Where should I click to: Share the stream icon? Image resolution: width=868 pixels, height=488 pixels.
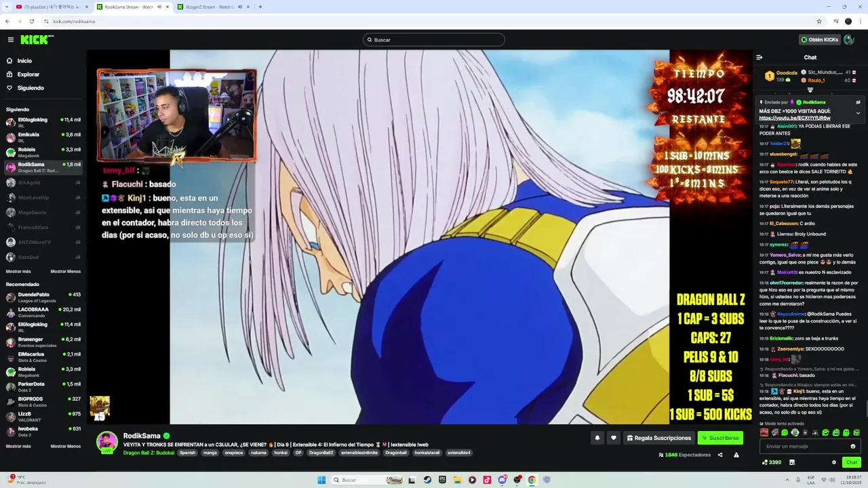tap(720, 455)
